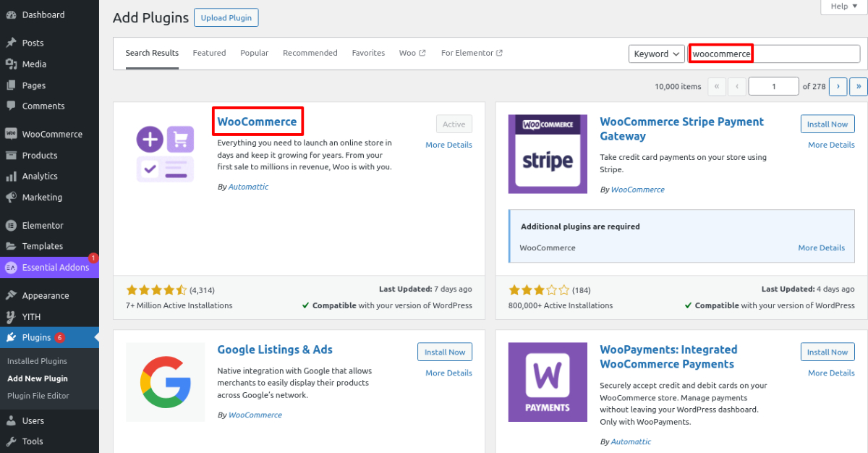The image size is (868, 453).
Task: Click the WooCommerce star rating
Action: [x=156, y=289]
